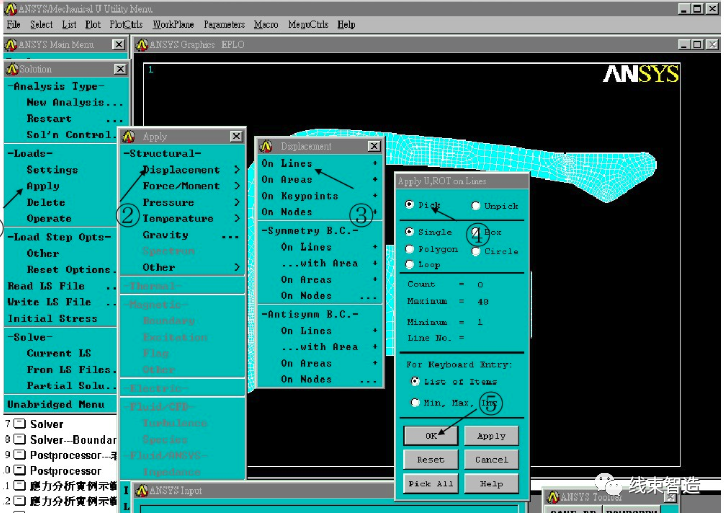Viewport: 724px width, 518px height.
Task: Expand Displacement submenu arrow
Action: (x=237, y=170)
